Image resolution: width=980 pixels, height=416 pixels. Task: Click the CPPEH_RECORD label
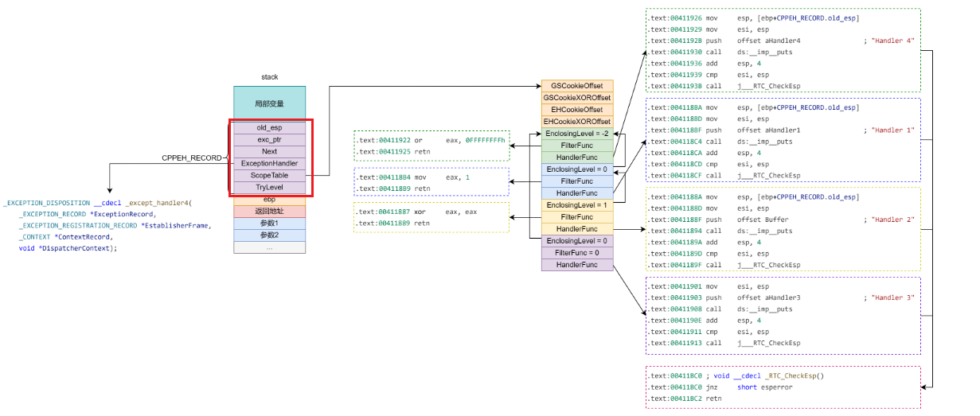191,158
